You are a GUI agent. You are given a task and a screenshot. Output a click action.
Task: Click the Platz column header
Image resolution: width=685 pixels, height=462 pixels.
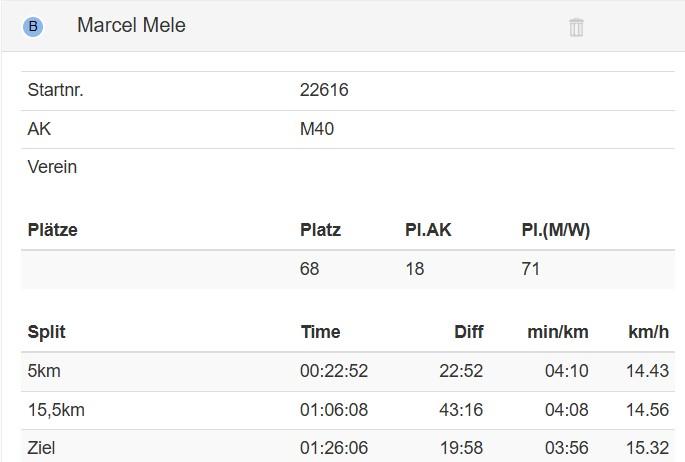[320, 230]
